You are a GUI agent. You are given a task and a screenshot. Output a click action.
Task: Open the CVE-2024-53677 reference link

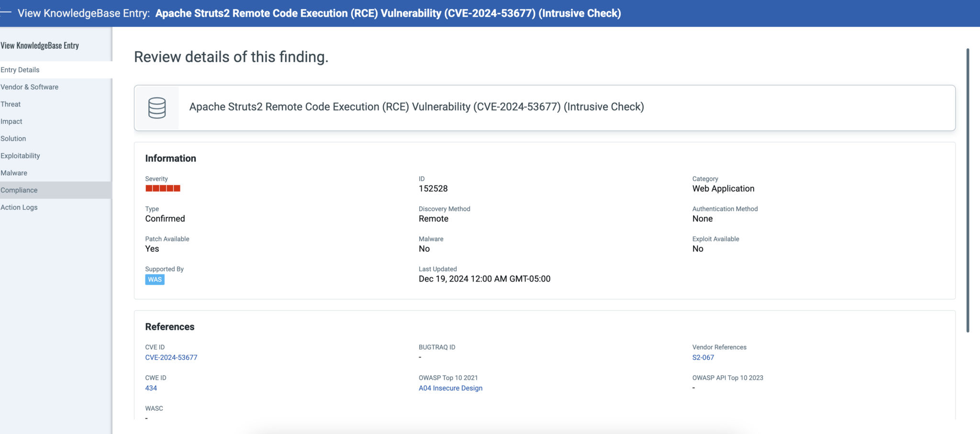tap(171, 357)
